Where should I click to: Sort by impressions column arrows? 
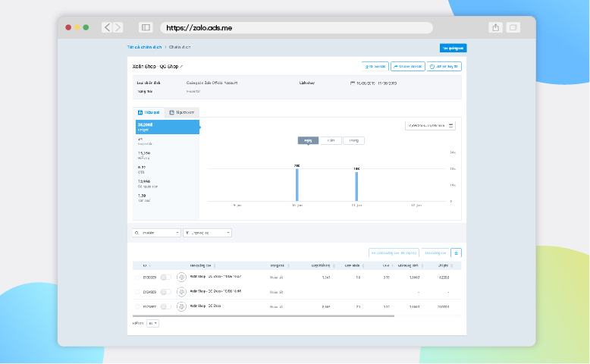pos(334,265)
